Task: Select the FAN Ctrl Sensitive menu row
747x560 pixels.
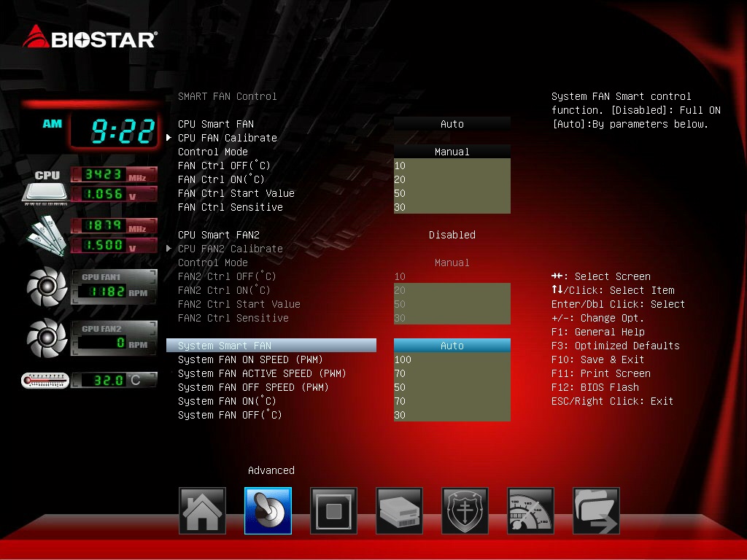Action: [230, 207]
